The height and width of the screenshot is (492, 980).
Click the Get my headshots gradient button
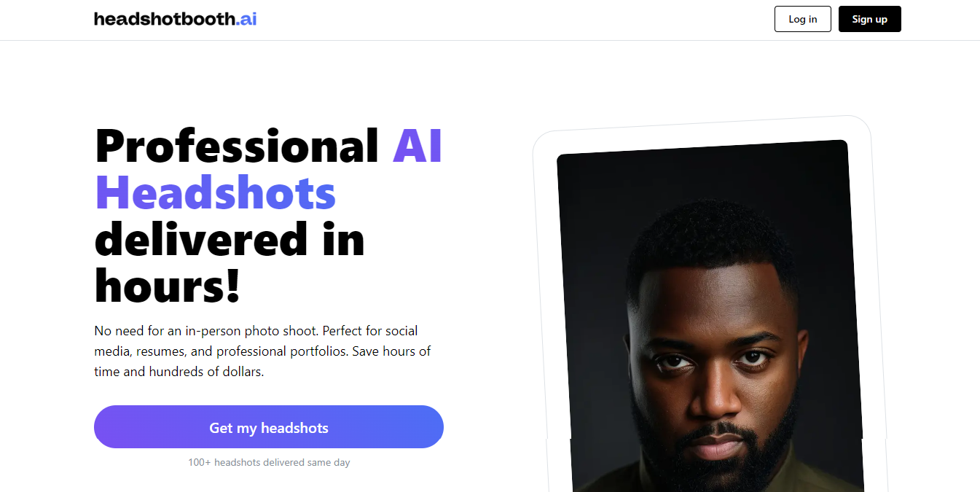click(x=269, y=427)
